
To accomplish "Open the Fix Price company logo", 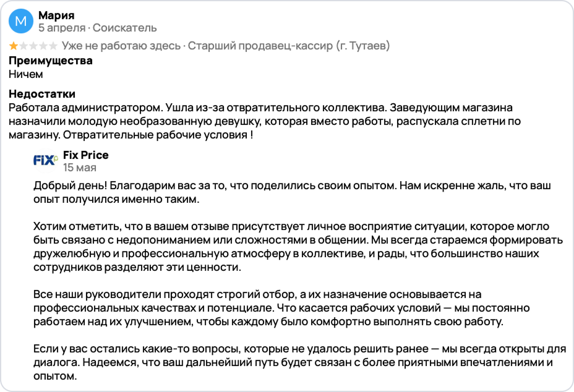I will 46,161.
